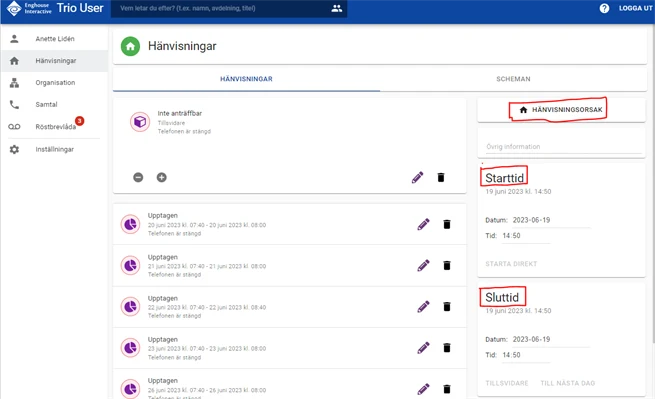
Task: Click the pie icon of Upptagen 20 juni
Action: (130, 224)
